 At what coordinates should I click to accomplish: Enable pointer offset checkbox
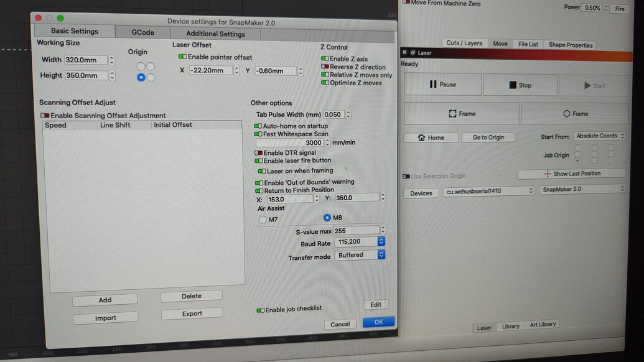tap(183, 57)
